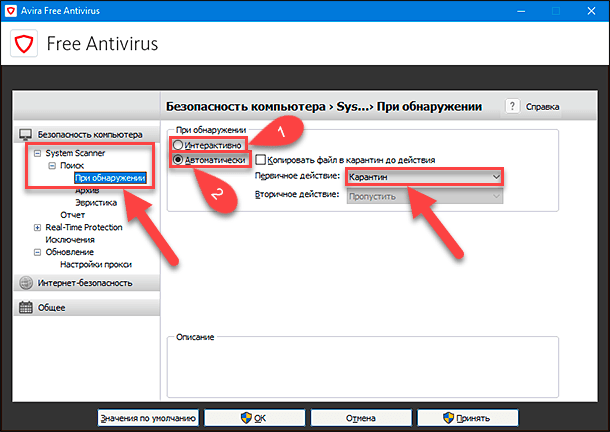Apply changes with the Принять button
The height and width of the screenshot is (432, 610).
[x=468, y=418]
